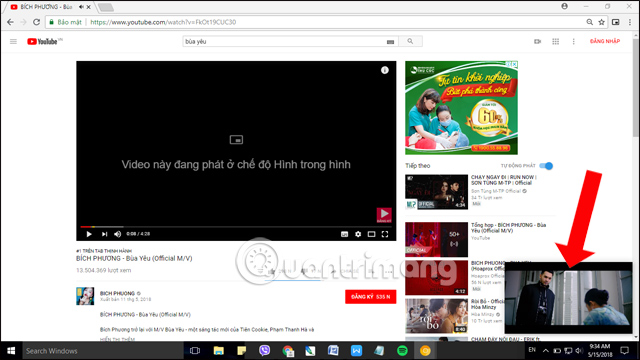Click Search Windows box
The image size is (640, 360).
point(103,351)
